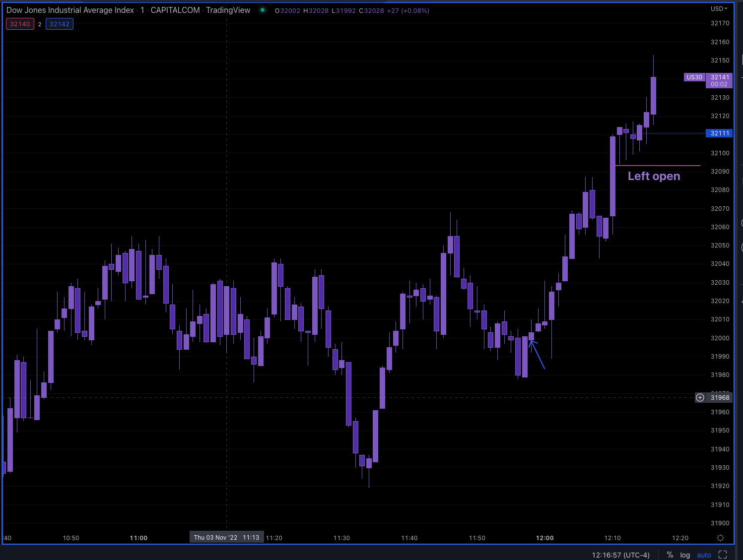
Task: Enable logarithmic scale by clicking log
Action: tap(685, 555)
